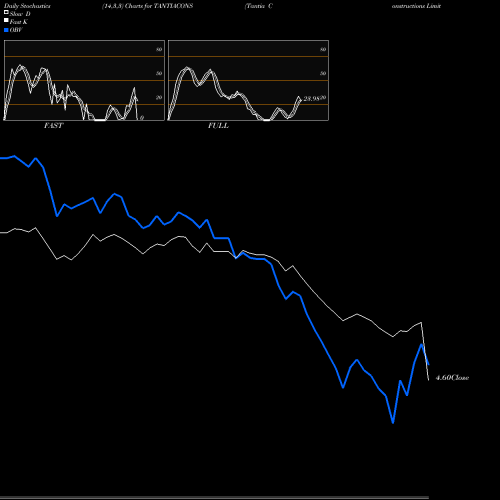The height and width of the screenshot is (500, 500).
Task: Click the Daily Stochastics title text
Action: 27,6
